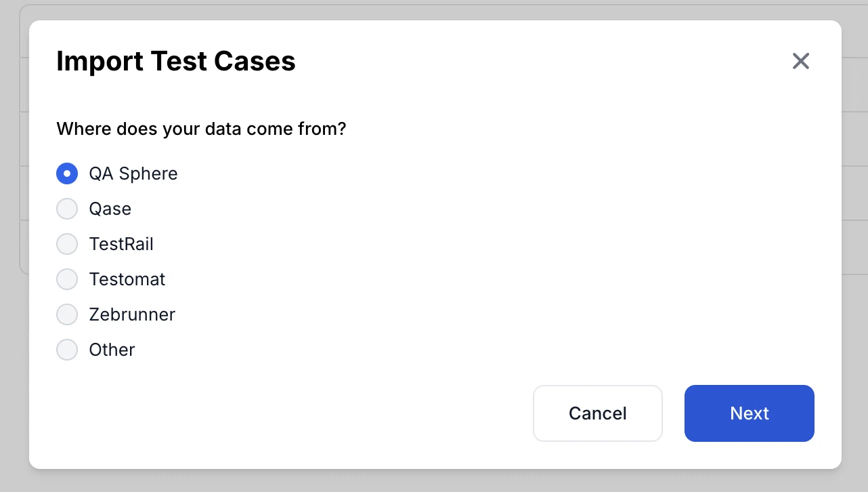Image resolution: width=868 pixels, height=492 pixels.
Task: Click the question text above the options
Action: [x=201, y=129]
